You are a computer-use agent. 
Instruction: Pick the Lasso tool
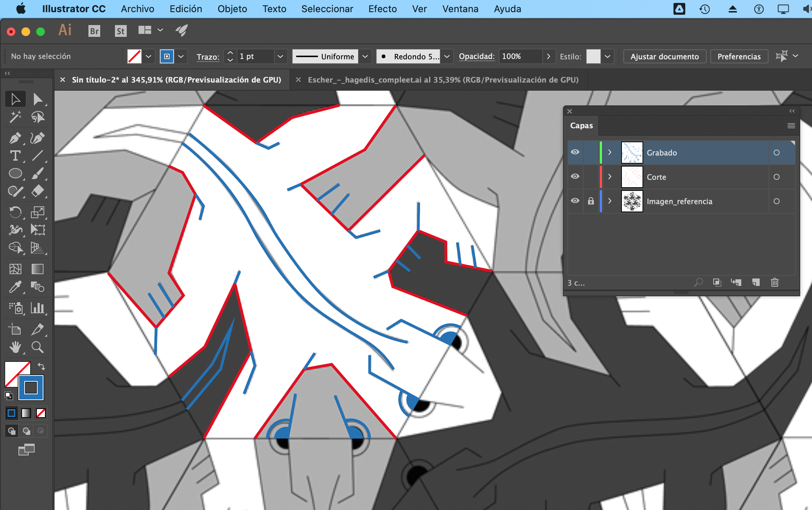coord(38,117)
